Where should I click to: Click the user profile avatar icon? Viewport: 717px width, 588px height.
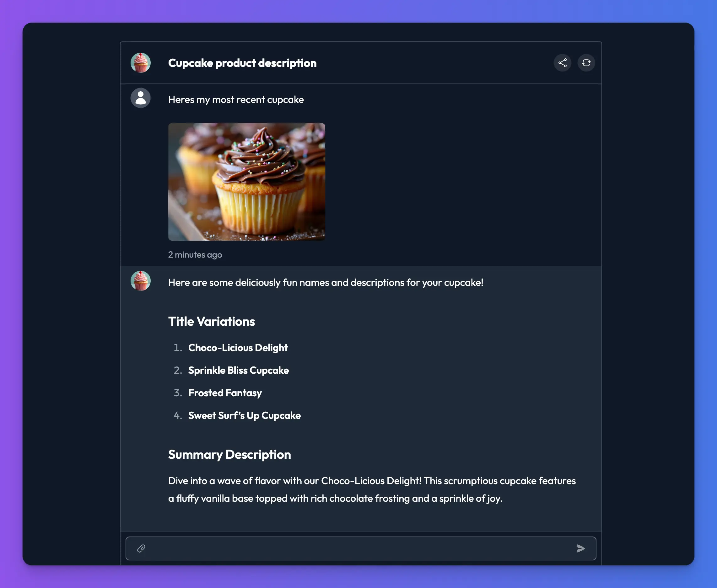click(141, 98)
